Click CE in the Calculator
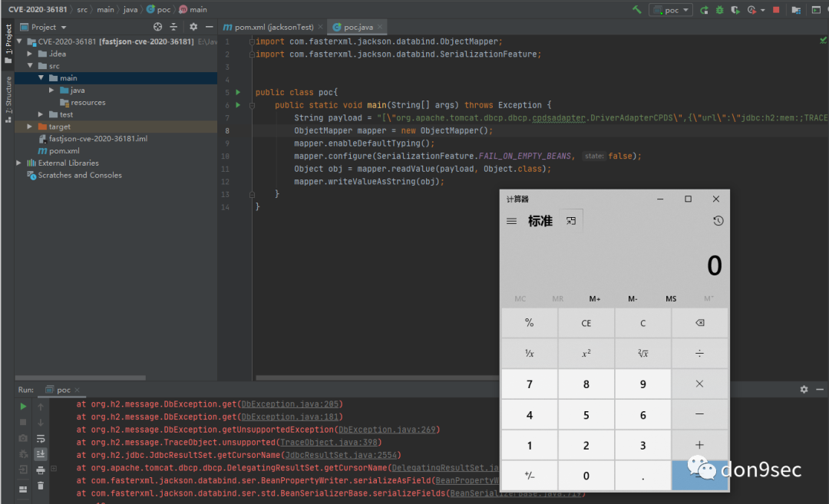Viewport: 829px width, 504px height. [586, 323]
